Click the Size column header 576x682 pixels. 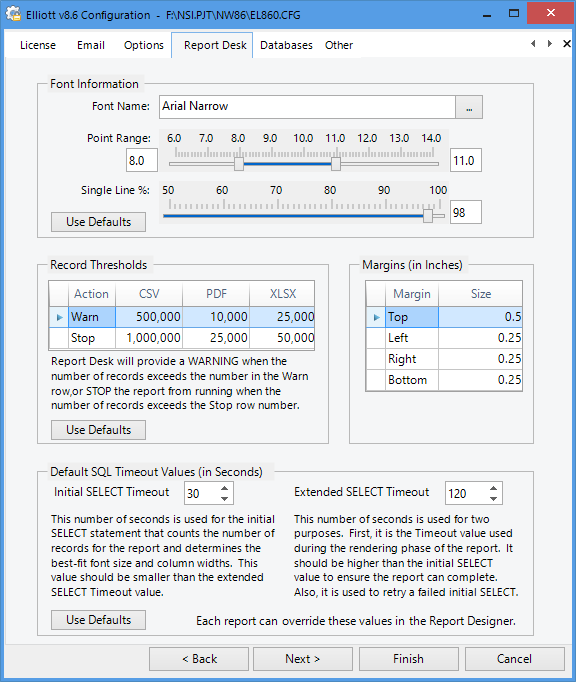tap(480, 294)
